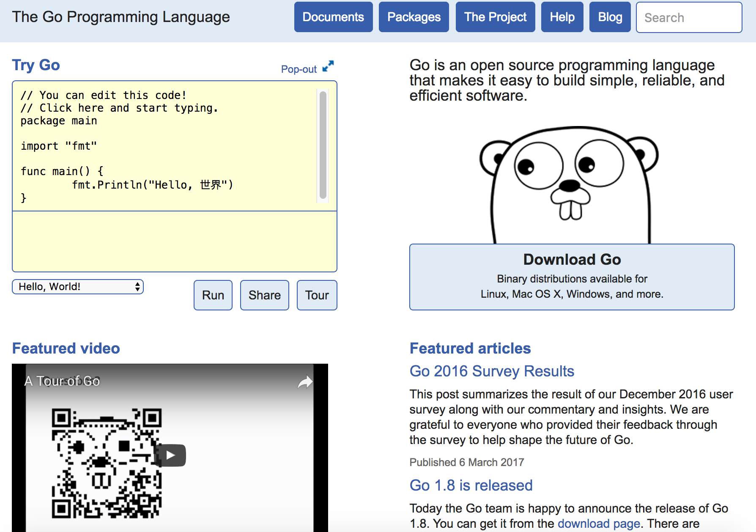The image size is (756, 532).
Task: Click the 'import "fmt"' code line
Action: point(59,146)
